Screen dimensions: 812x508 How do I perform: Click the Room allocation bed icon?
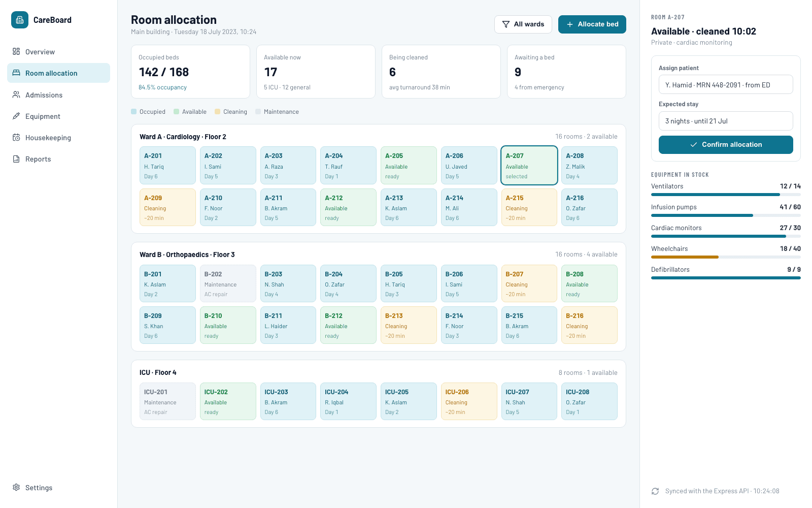(16, 73)
